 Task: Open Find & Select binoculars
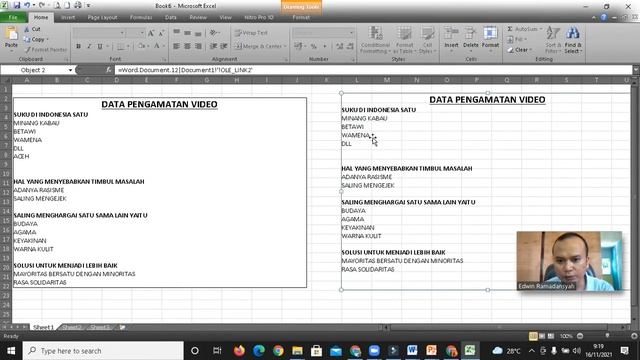[573, 40]
